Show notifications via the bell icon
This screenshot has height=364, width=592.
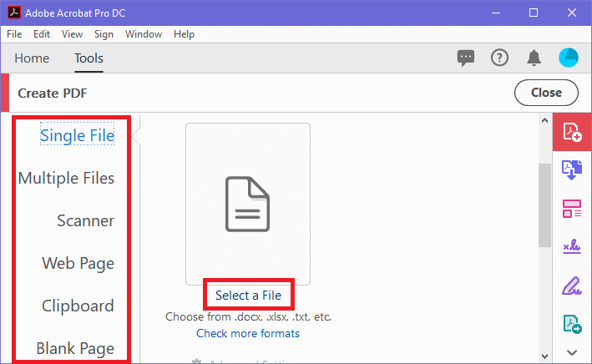534,58
